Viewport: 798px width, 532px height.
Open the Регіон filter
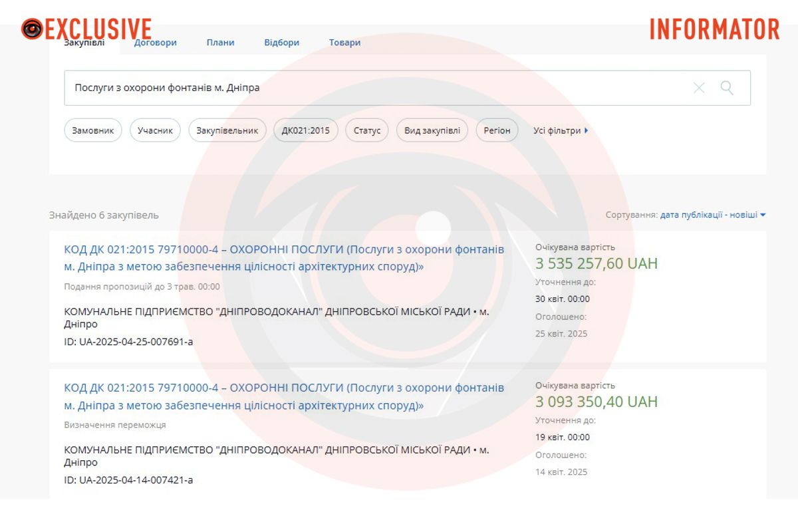tap(497, 130)
